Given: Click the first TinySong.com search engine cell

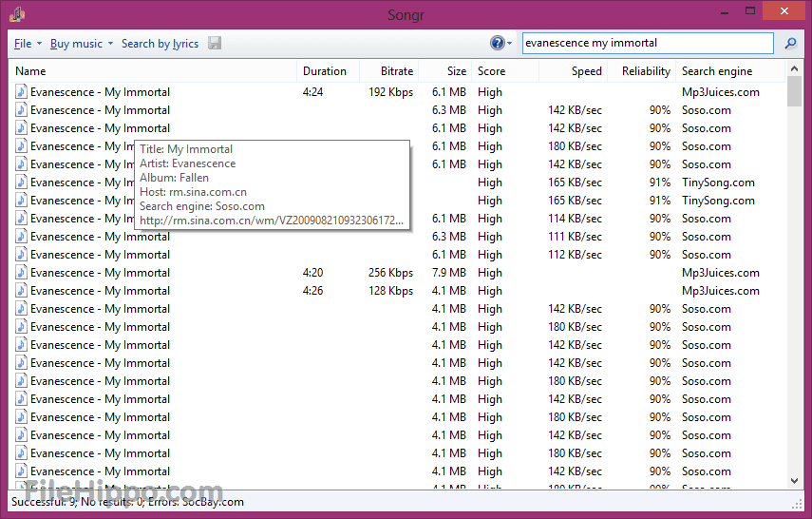Looking at the screenshot, I should tap(718, 183).
